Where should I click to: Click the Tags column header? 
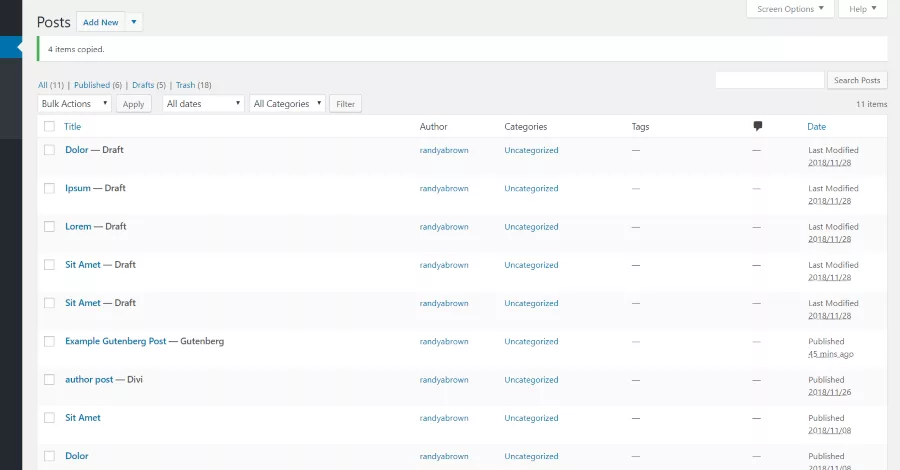tap(641, 127)
